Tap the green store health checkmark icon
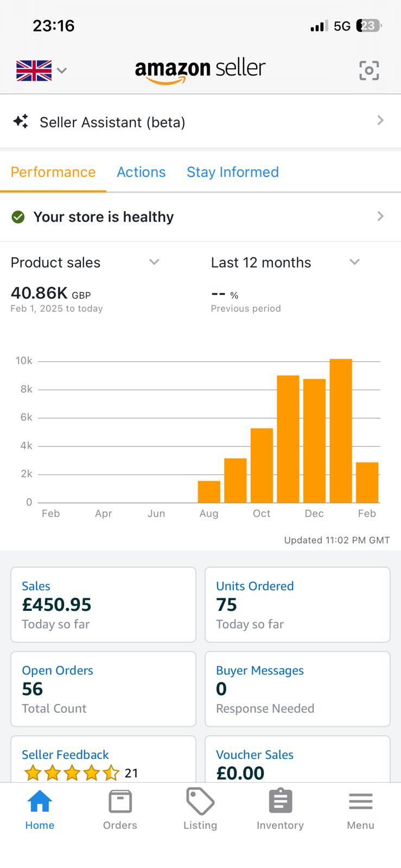 (x=18, y=217)
